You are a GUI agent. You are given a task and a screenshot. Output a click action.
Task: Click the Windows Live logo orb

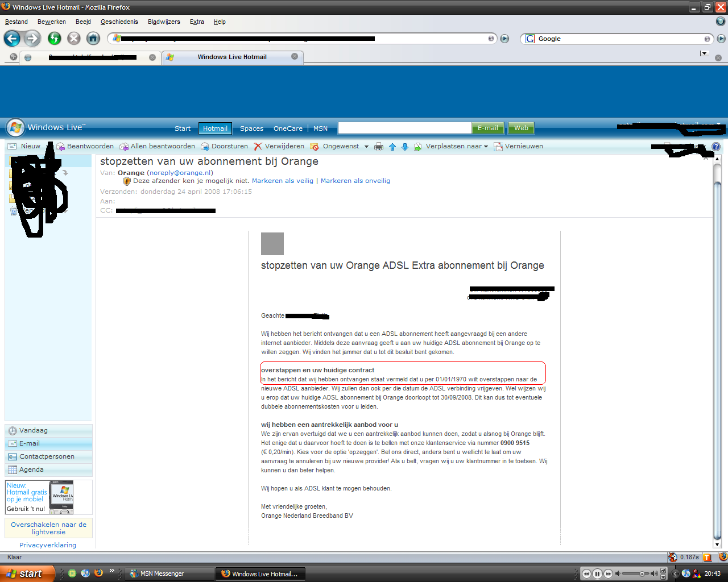tap(15, 127)
